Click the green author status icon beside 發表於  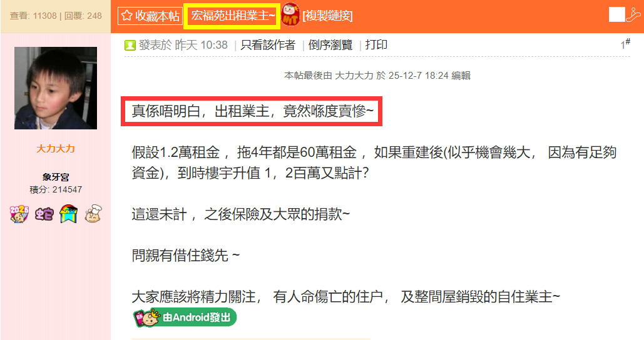click(x=130, y=45)
